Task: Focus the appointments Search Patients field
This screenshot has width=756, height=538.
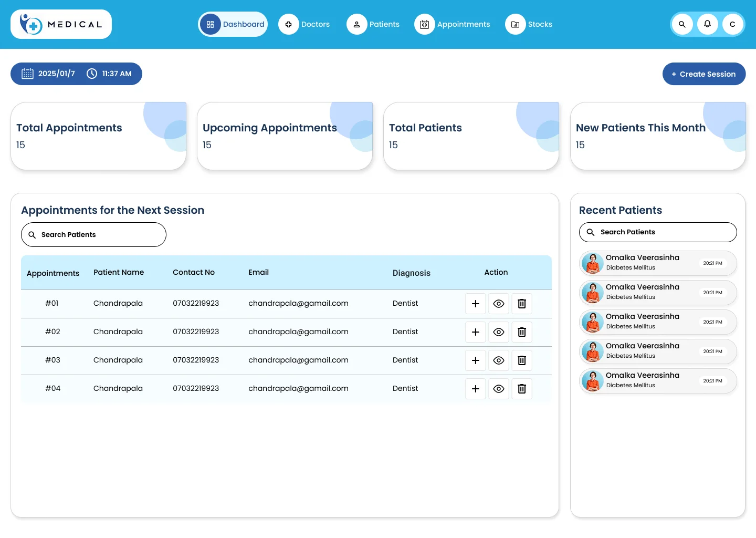Action: coord(93,234)
